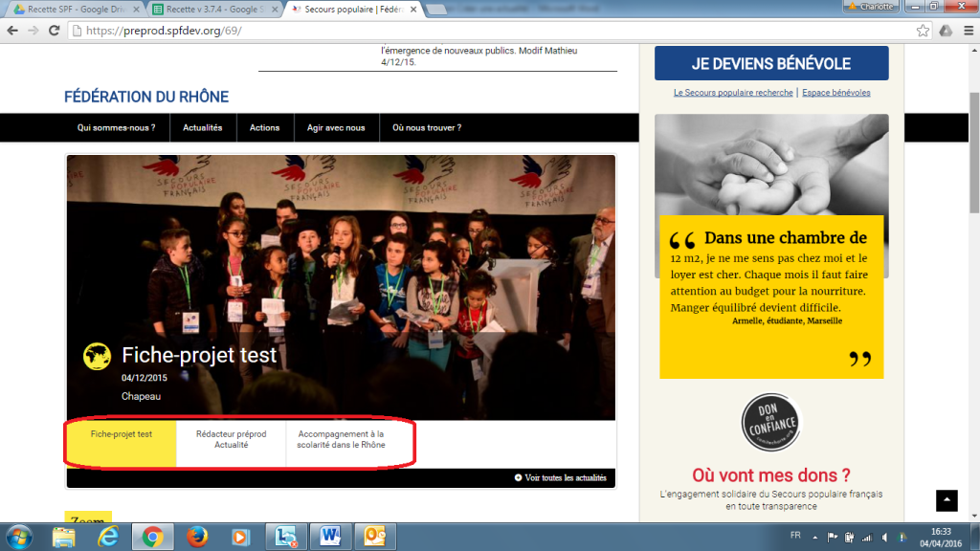Open the Agir avec nous menu

click(336, 127)
